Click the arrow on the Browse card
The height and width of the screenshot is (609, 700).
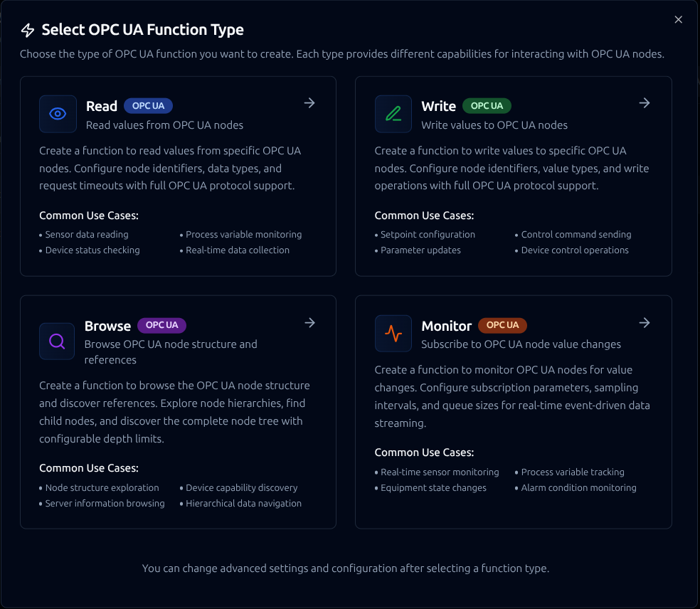(x=309, y=323)
